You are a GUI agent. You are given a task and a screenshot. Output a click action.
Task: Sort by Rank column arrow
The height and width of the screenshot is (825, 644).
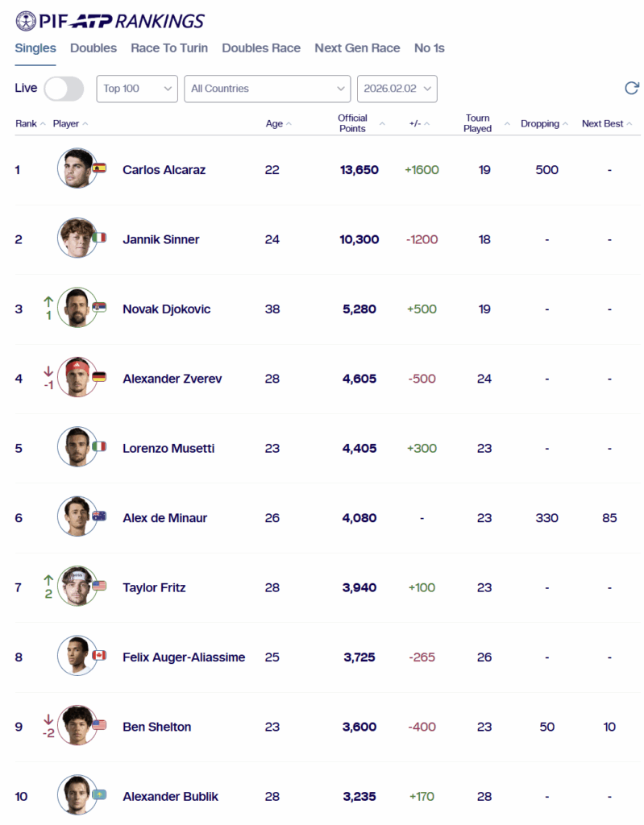43,124
